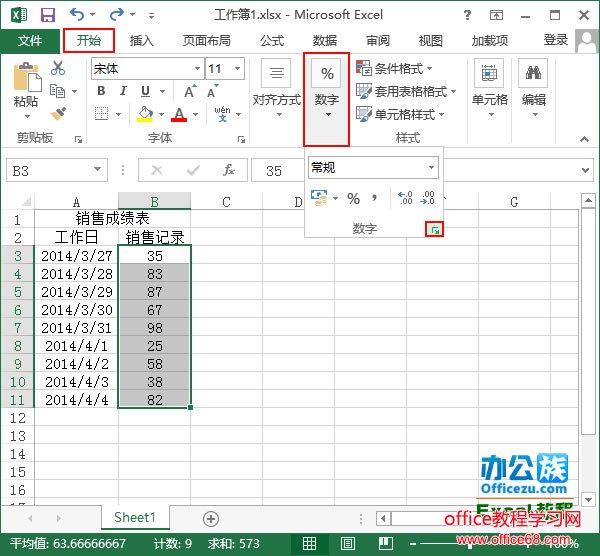Click the Save icon in quick access toolbar
Image resolution: width=600 pixels, height=556 pixels.
click(x=48, y=15)
